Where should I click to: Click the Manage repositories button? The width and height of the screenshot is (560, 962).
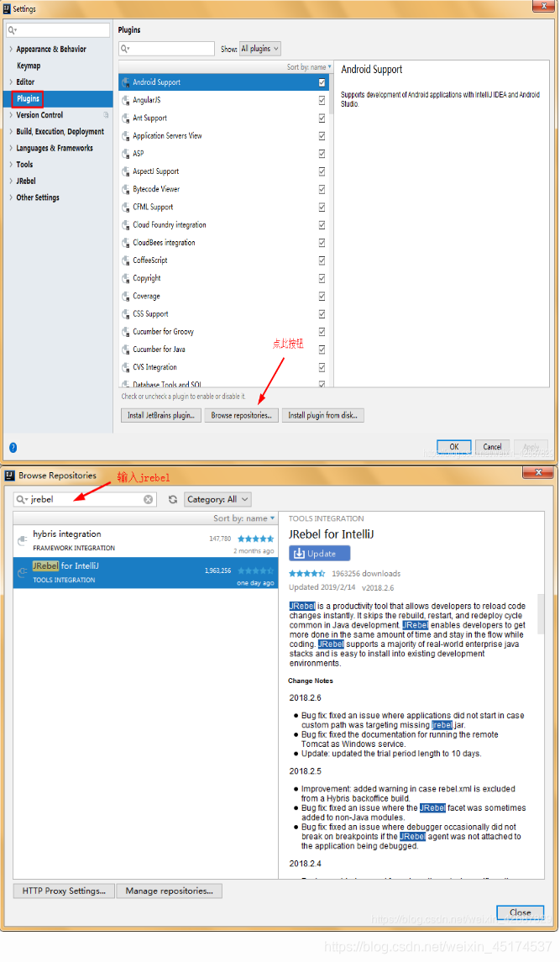tap(170, 891)
